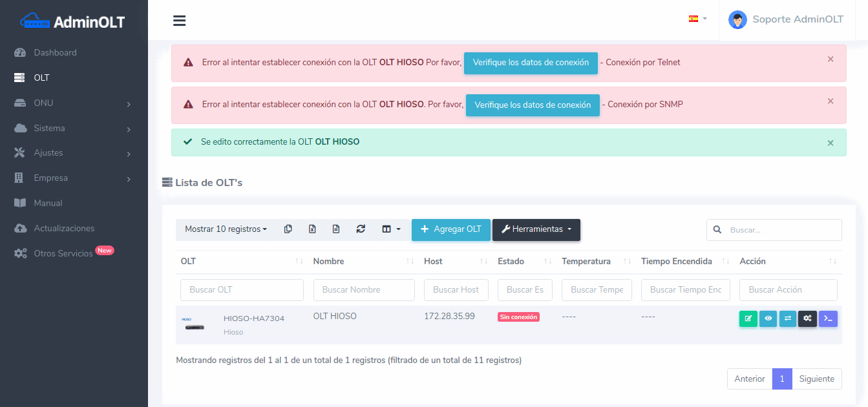Click the swap arrows icon in HIOSO row
This screenshot has width=868, height=407.
pos(788,319)
